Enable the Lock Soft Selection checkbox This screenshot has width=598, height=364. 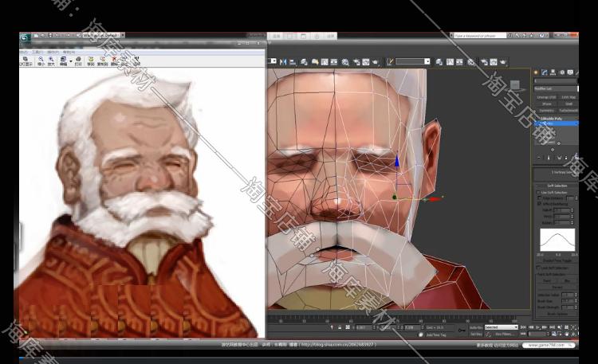point(538,268)
